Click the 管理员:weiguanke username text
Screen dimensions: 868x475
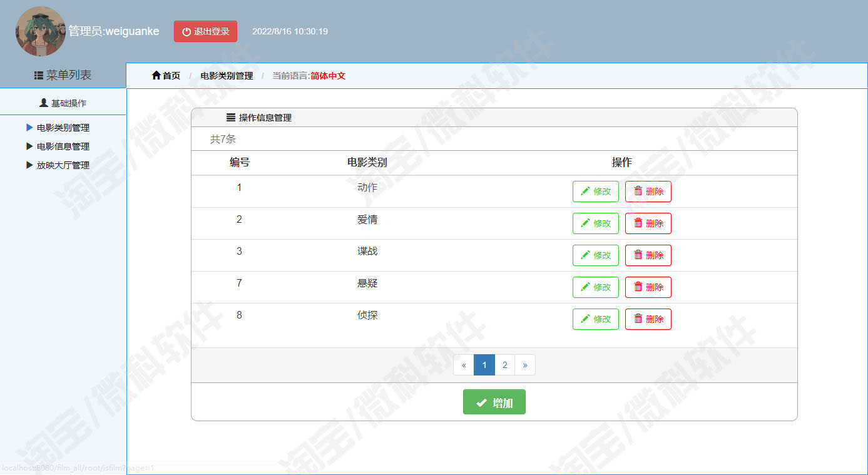(114, 31)
